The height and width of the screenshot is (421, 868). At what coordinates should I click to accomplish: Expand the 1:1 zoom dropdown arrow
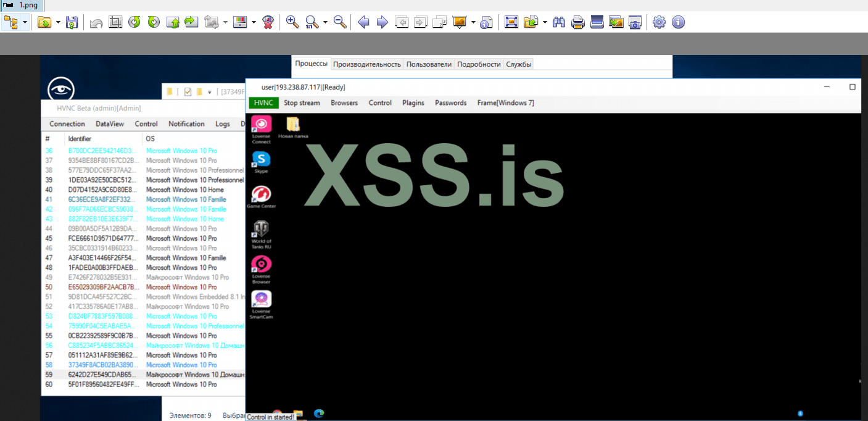coord(325,23)
